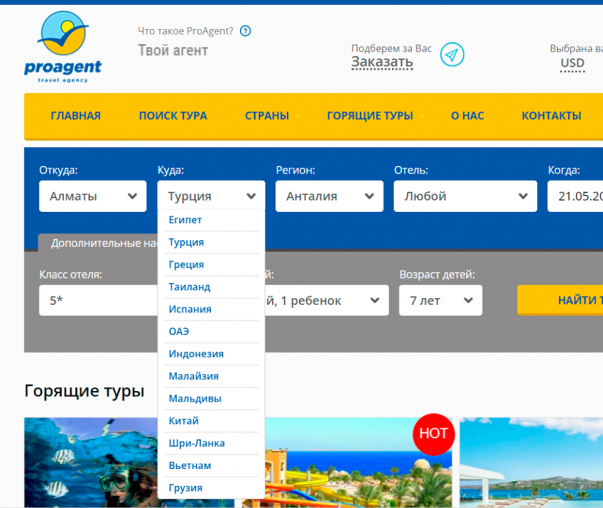Open the USD currency selector

click(572, 63)
